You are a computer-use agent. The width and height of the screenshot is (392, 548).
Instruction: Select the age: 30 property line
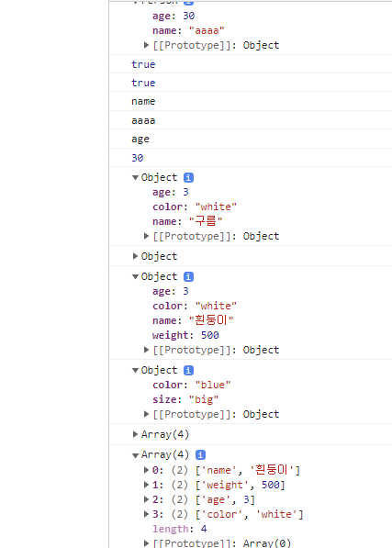point(174,16)
